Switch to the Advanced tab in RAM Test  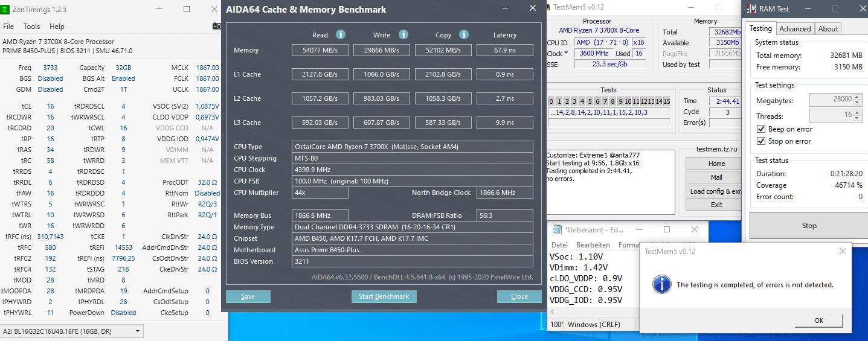(x=795, y=28)
